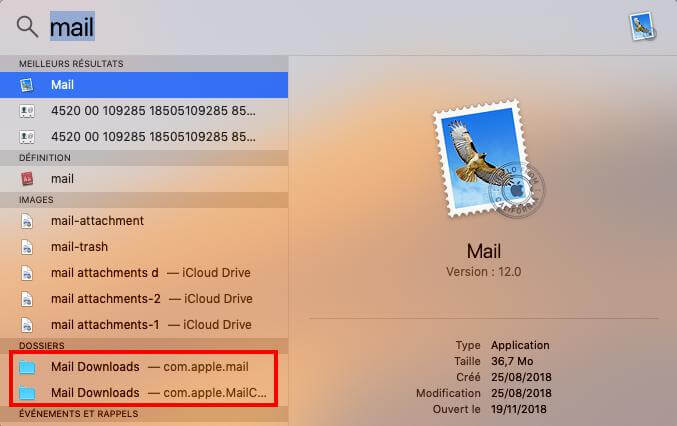The height and width of the screenshot is (426, 677).
Task: Select mail attachments-1 iCloud Drive result
Action: coord(144,325)
